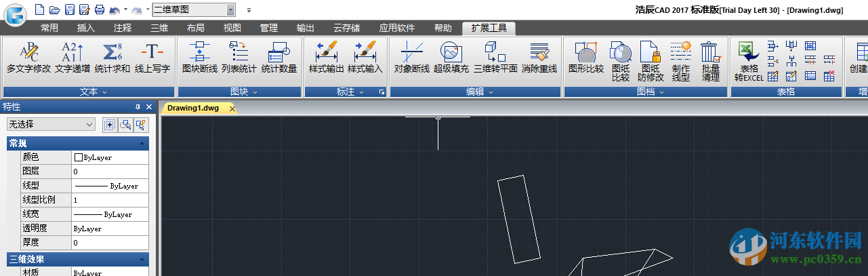Collapse the 三维效果 properties section

(142, 259)
